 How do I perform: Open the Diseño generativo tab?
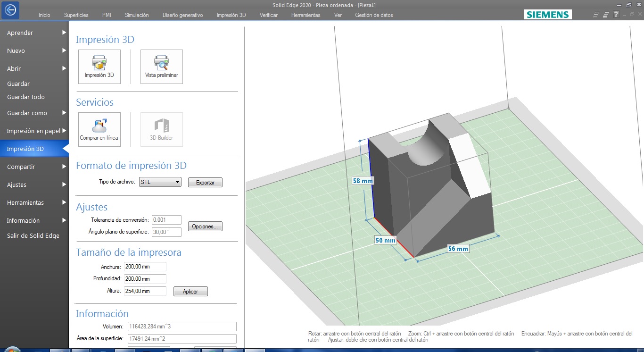[x=182, y=15]
